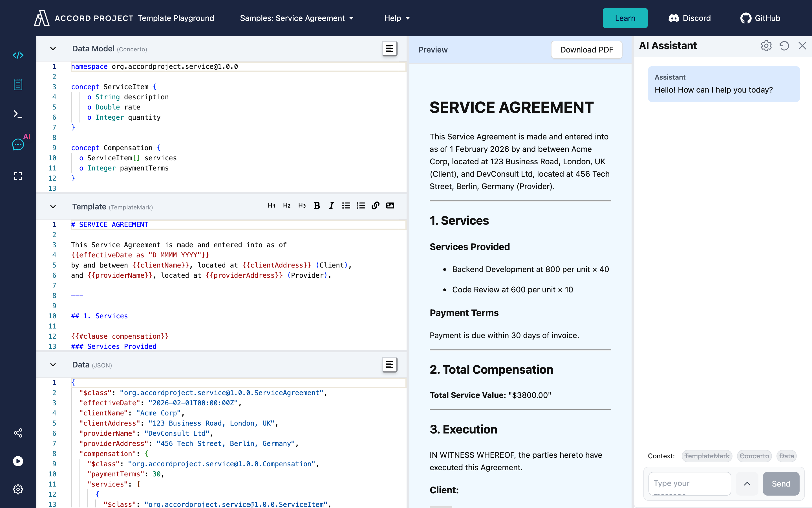
Task: Click the "Hello! How can I help you today?" message
Action: (x=713, y=90)
